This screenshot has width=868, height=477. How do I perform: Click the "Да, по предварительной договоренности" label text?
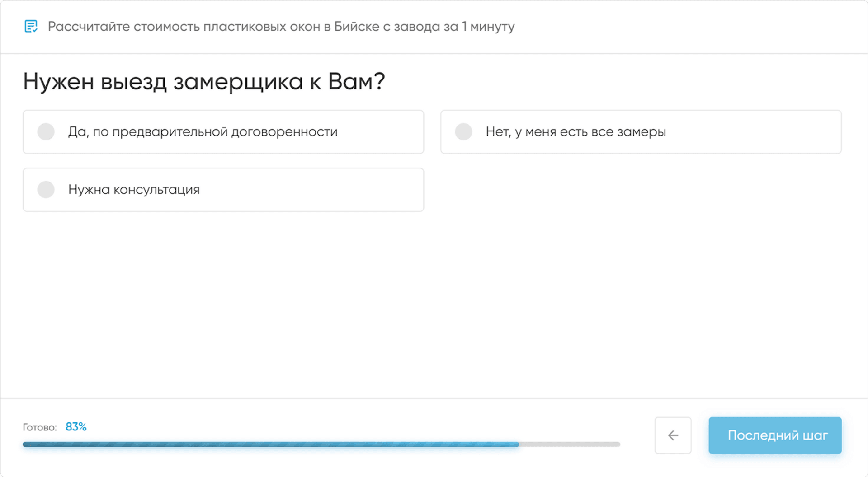[203, 132]
